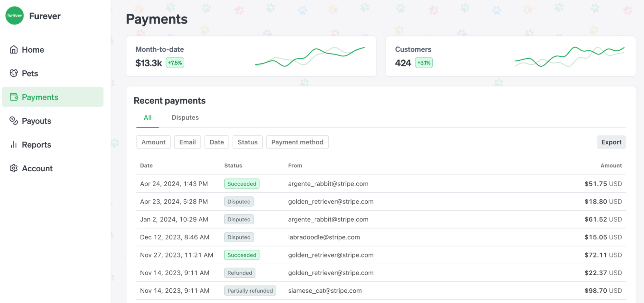Open the Home menu label
Image resolution: width=644 pixels, height=303 pixels.
tap(33, 50)
